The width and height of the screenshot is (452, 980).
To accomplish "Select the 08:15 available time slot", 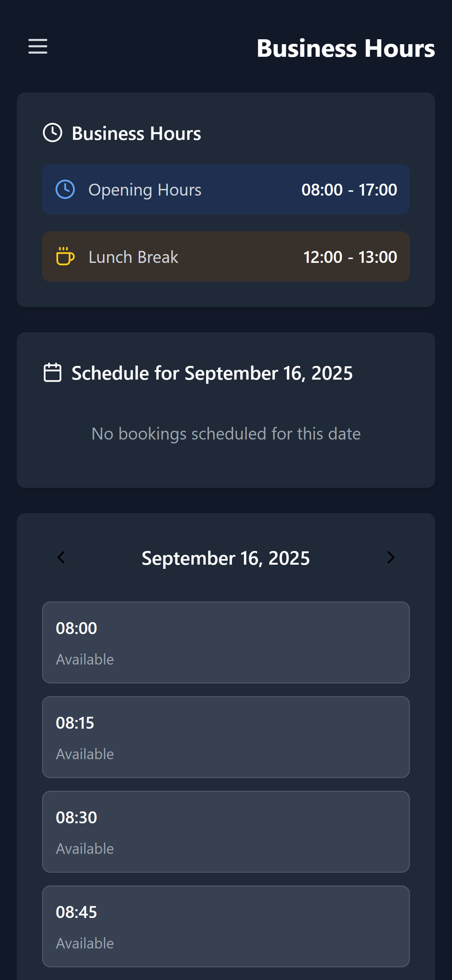I will click(x=226, y=737).
